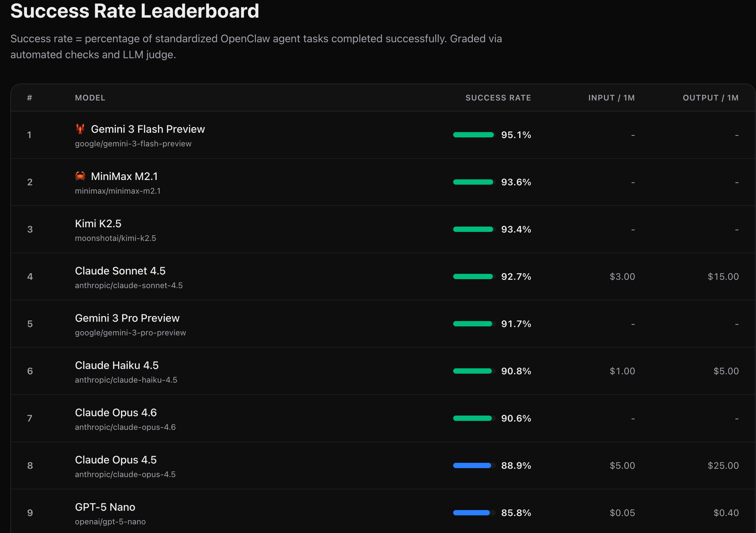Select the Claude Opus 4.6 model name
The height and width of the screenshot is (533, 756).
pos(116,413)
